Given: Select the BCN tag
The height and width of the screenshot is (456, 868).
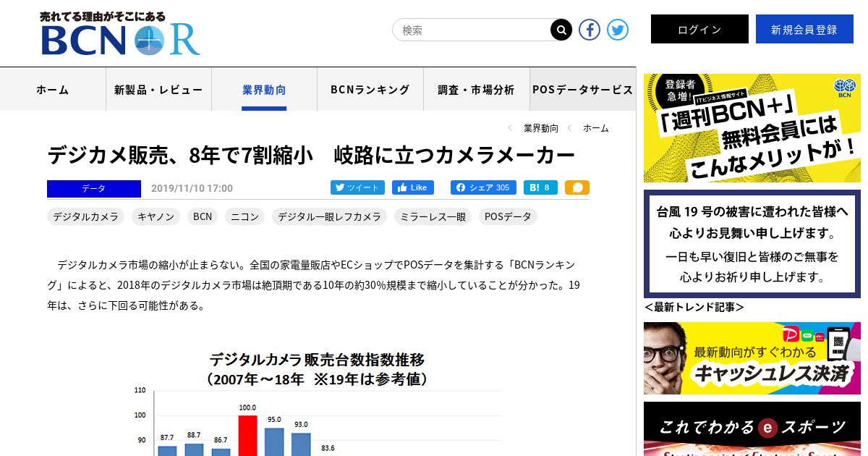Looking at the screenshot, I should pyautogui.click(x=203, y=216).
